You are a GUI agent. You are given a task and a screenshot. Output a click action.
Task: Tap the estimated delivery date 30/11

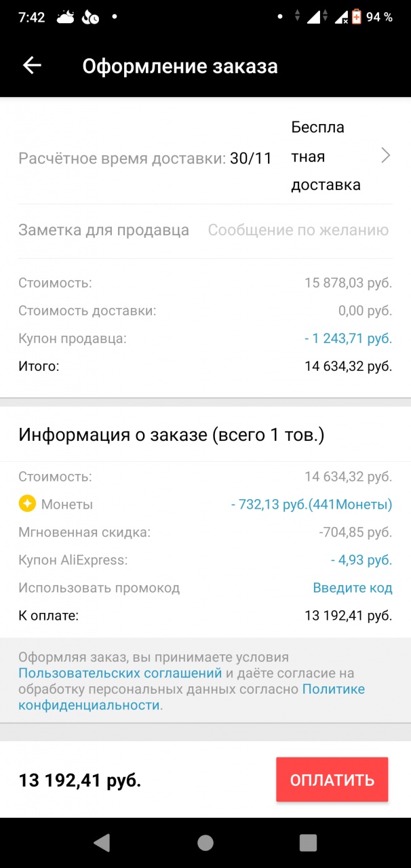click(x=251, y=159)
